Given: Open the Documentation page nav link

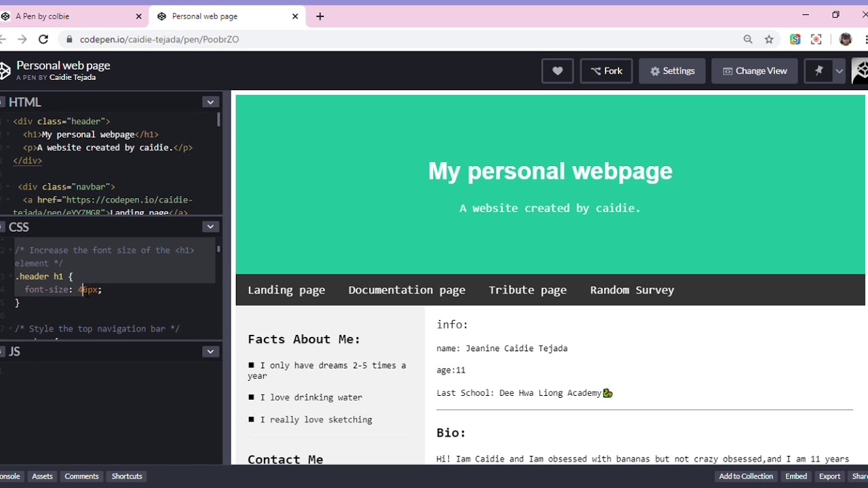Looking at the screenshot, I should [x=407, y=290].
